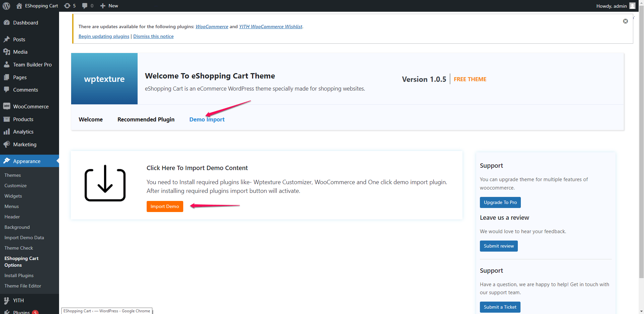Click the large download box icon
This screenshot has height=314, width=644.
click(105, 183)
